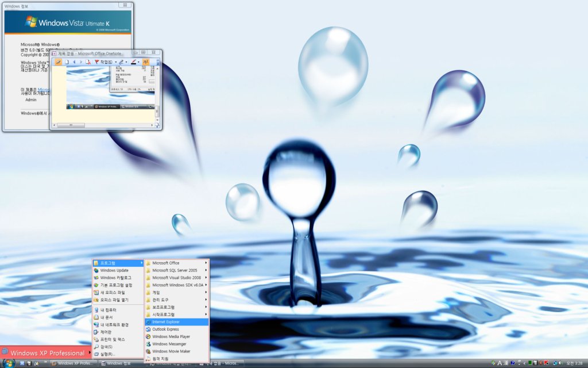The height and width of the screenshot is (368, 588).
Task: Open 원격 지원 (Remote Assistance) menu entry
Action: click(x=177, y=359)
